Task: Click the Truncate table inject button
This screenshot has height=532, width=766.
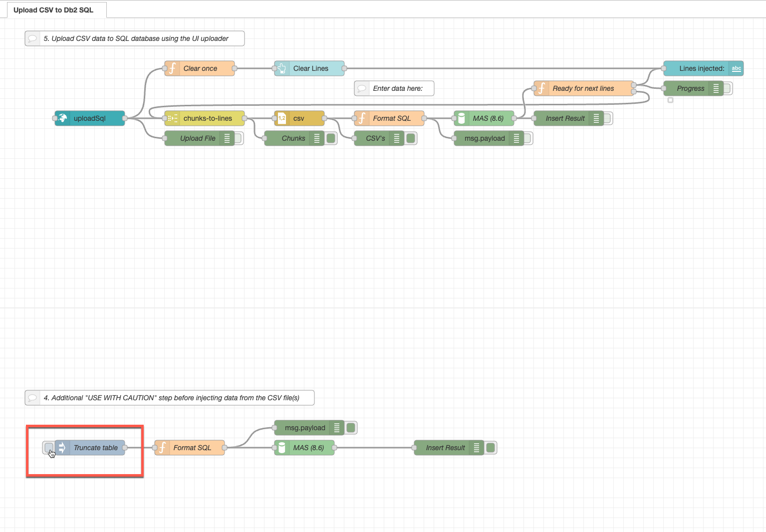Action: point(48,448)
